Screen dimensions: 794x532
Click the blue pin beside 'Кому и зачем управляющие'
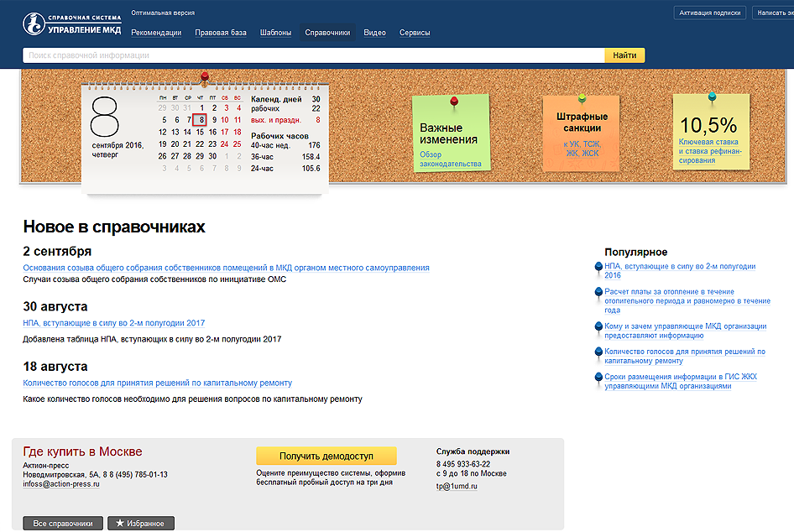click(x=598, y=326)
